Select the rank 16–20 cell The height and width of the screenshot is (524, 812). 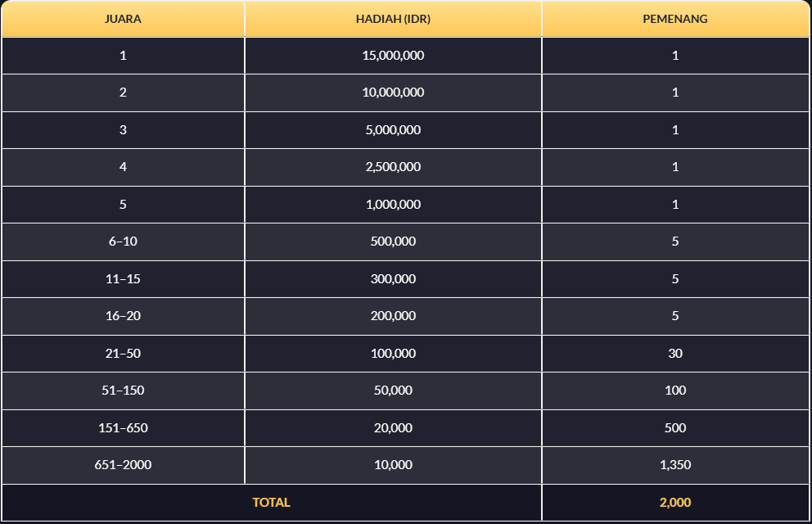coord(123,316)
